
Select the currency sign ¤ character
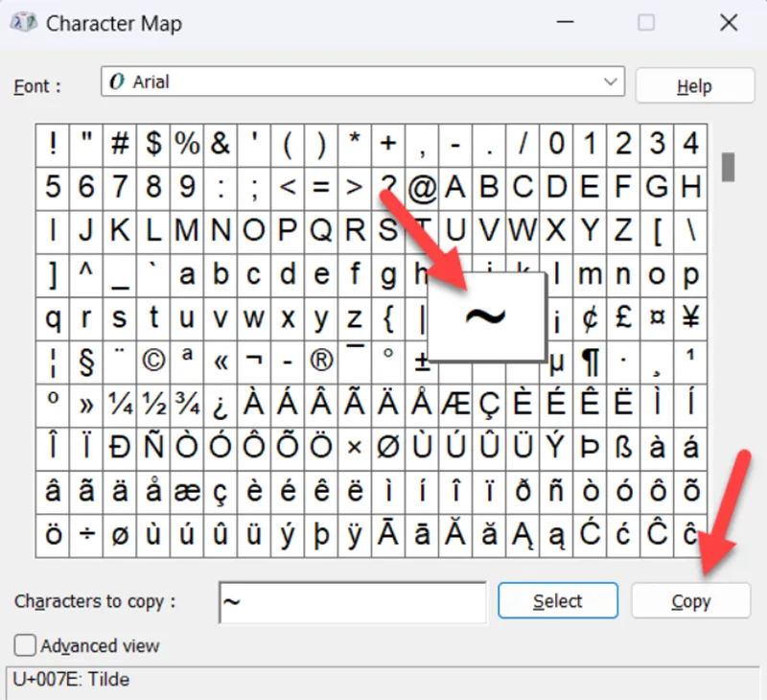pos(657,319)
